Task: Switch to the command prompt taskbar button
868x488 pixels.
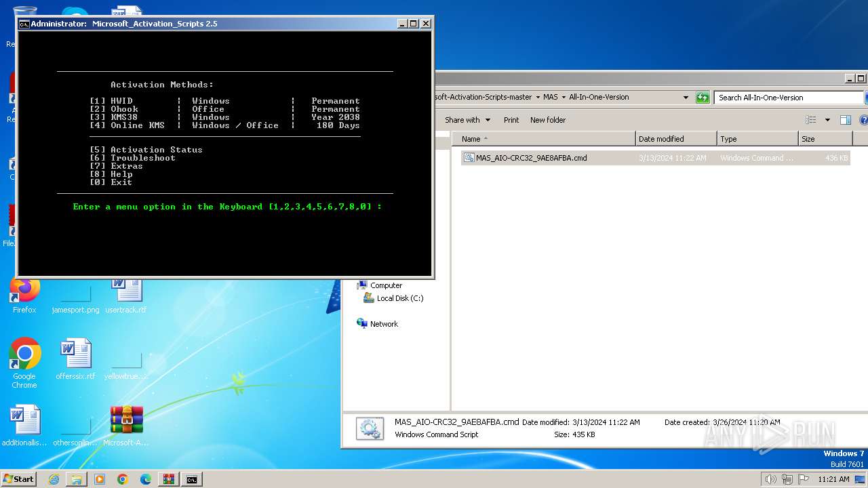Action: pyautogui.click(x=192, y=479)
